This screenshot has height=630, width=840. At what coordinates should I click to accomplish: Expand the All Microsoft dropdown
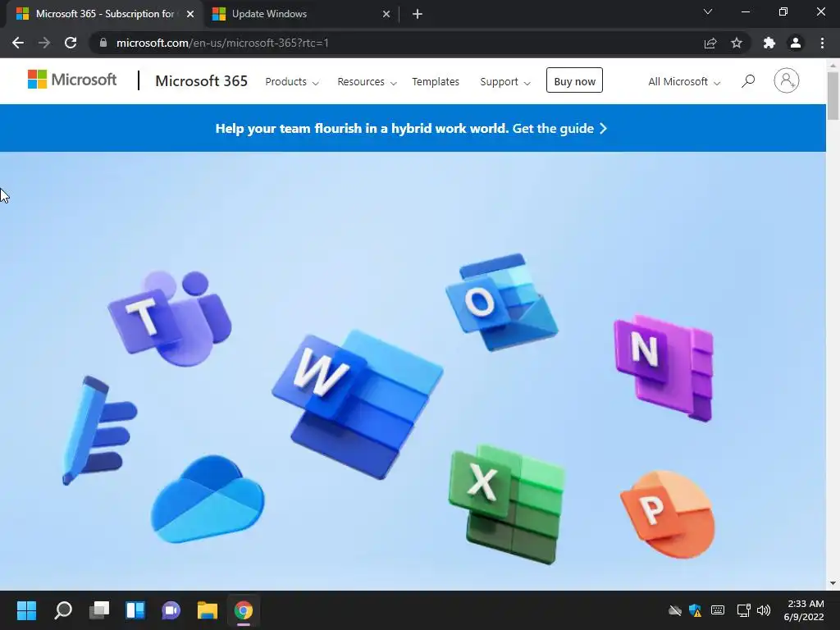click(x=684, y=82)
